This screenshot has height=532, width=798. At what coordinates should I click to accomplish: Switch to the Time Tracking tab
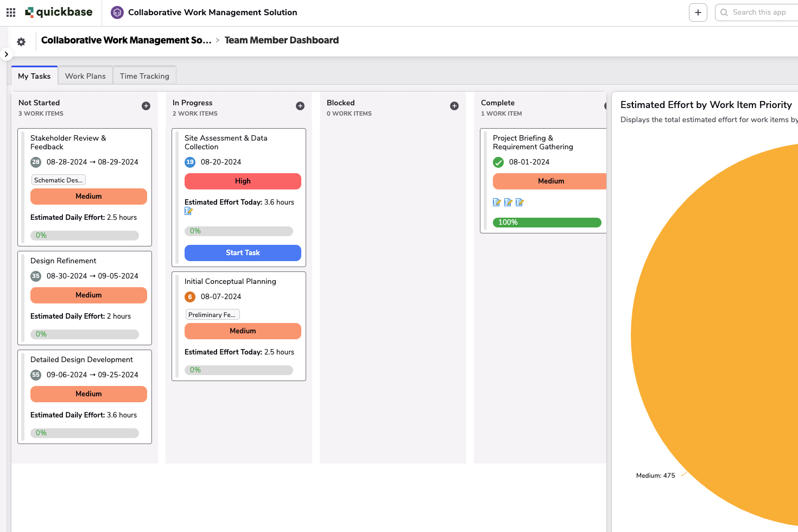144,76
